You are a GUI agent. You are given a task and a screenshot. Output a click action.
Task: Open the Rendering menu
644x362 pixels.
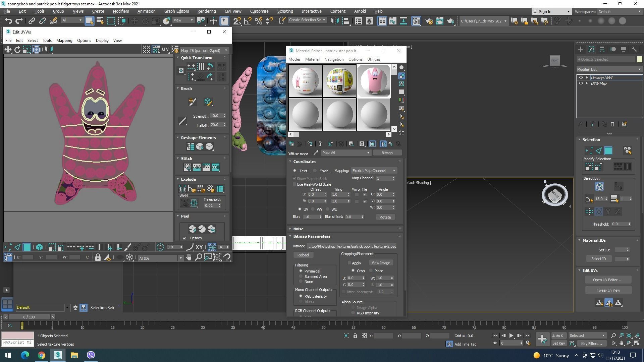(x=206, y=11)
